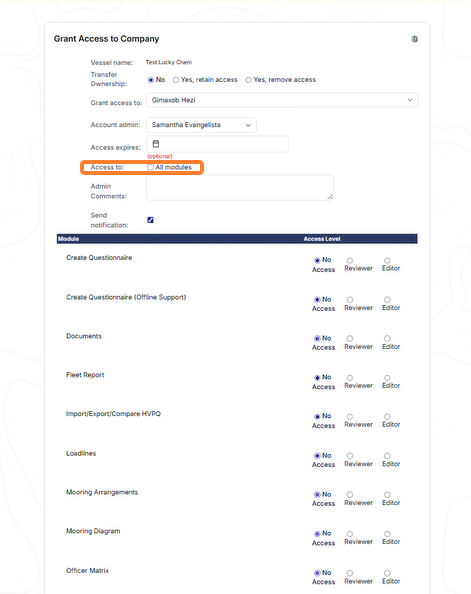The height and width of the screenshot is (594, 471).
Task: Set Loadlines to Reviewer
Action: point(350,456)
